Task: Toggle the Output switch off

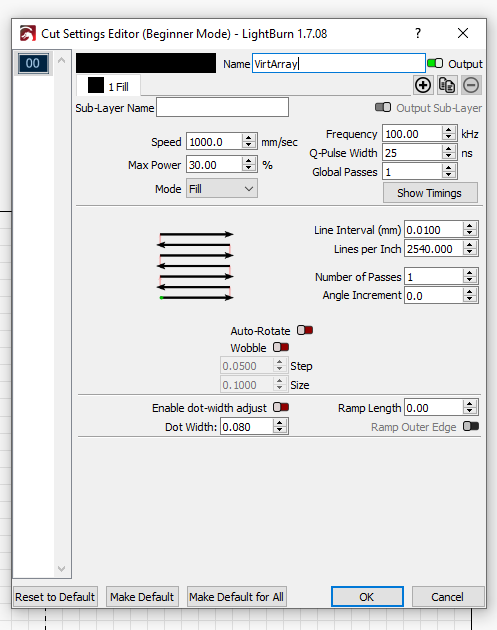Action: coord(435,63)
